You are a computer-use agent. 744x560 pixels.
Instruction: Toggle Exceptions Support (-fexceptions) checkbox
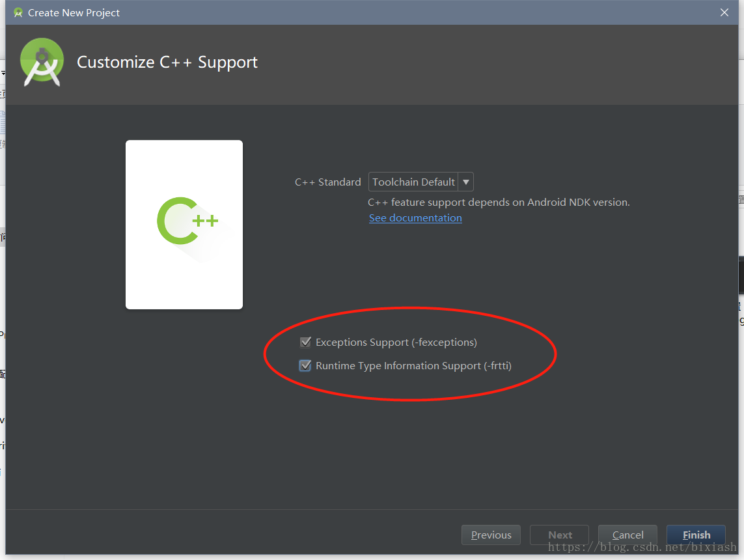click(305, 342)
